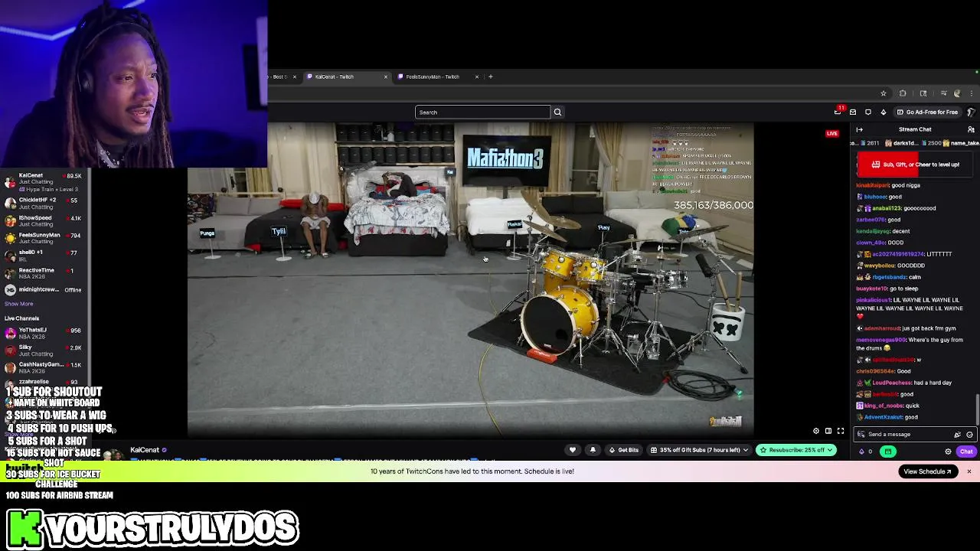The image size is (980, 551).
Task: Click the Get Bits button below player
Action: pos(623,450)
